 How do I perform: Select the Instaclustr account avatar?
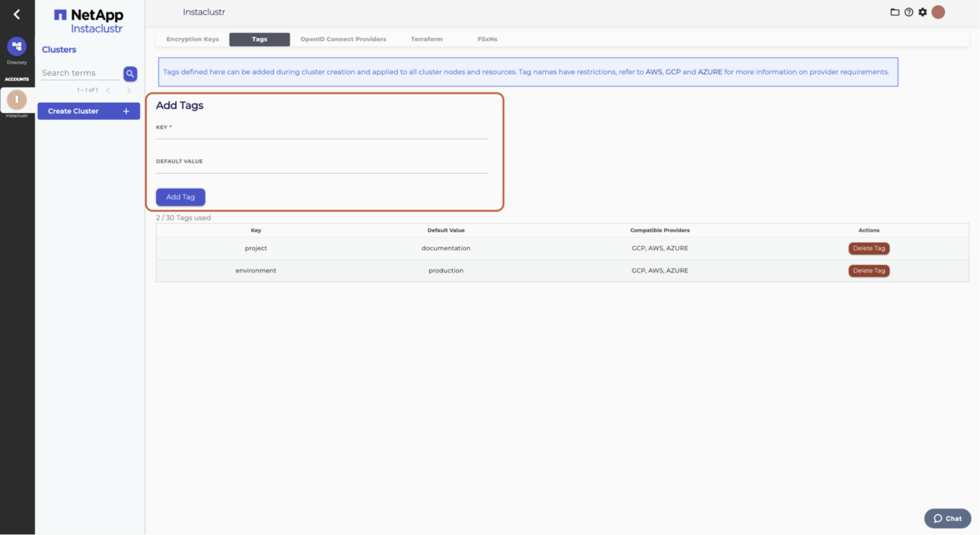[17, 100]
